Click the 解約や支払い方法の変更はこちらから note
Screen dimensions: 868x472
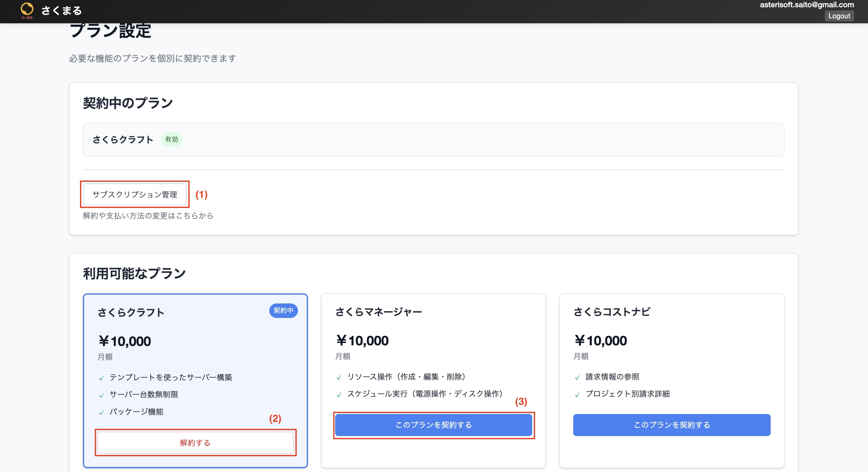[148, 216]
